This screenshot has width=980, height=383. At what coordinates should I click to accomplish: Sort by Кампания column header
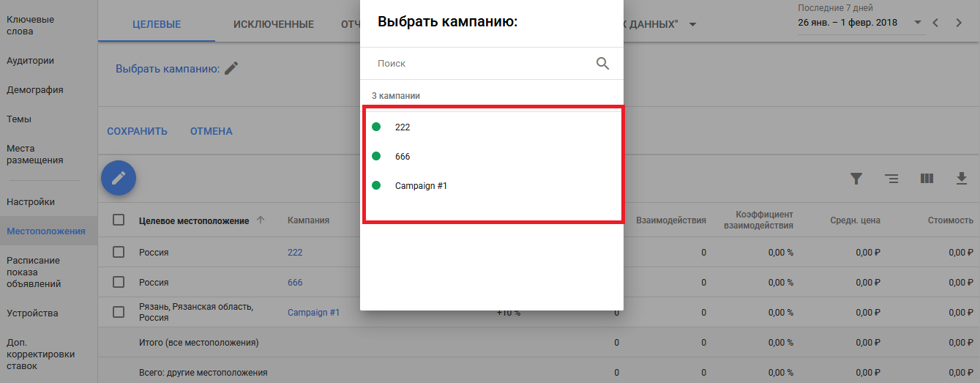click(308, 220)
